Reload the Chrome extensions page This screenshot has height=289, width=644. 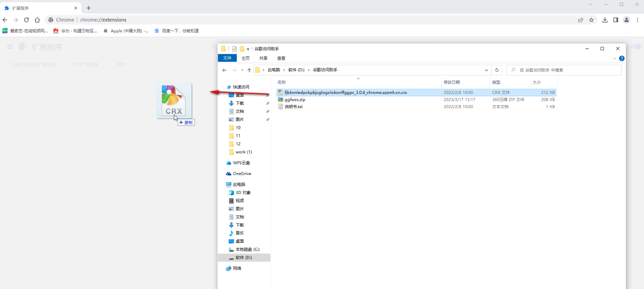[x=26, y=20]
